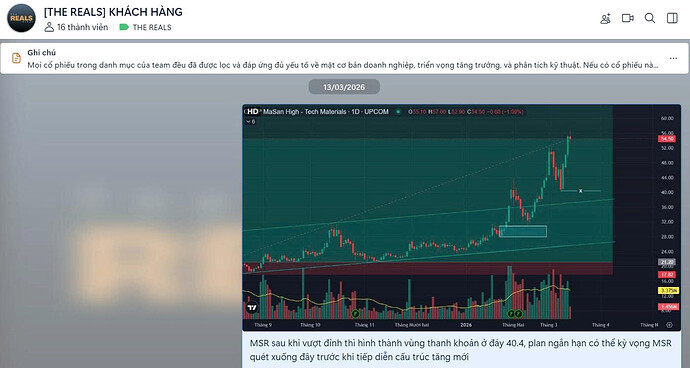Open the members person icon

(x=49, y=27)
